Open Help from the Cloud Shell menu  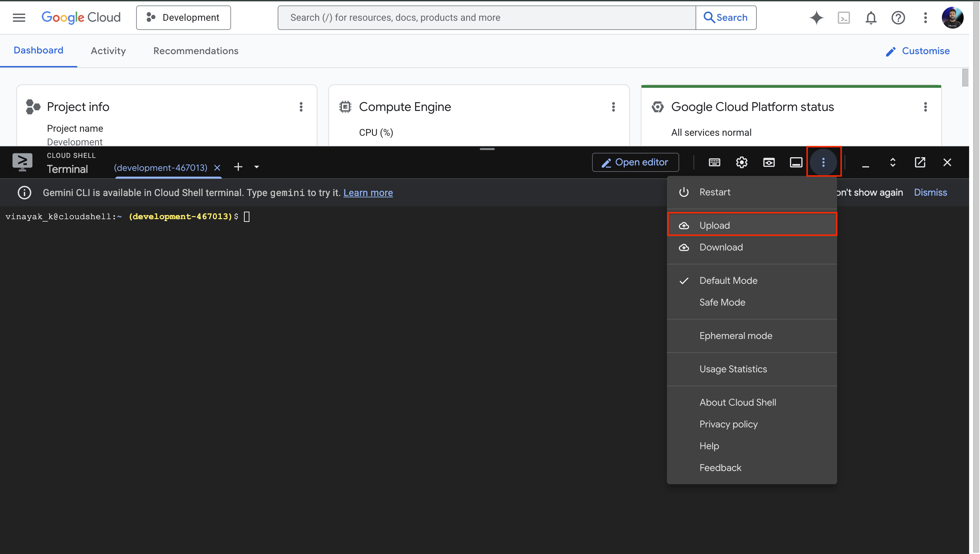point(752,446)
